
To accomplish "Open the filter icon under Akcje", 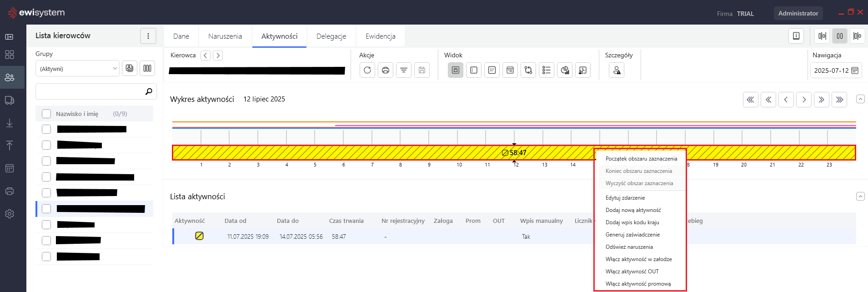I will (x=403, y=70).
